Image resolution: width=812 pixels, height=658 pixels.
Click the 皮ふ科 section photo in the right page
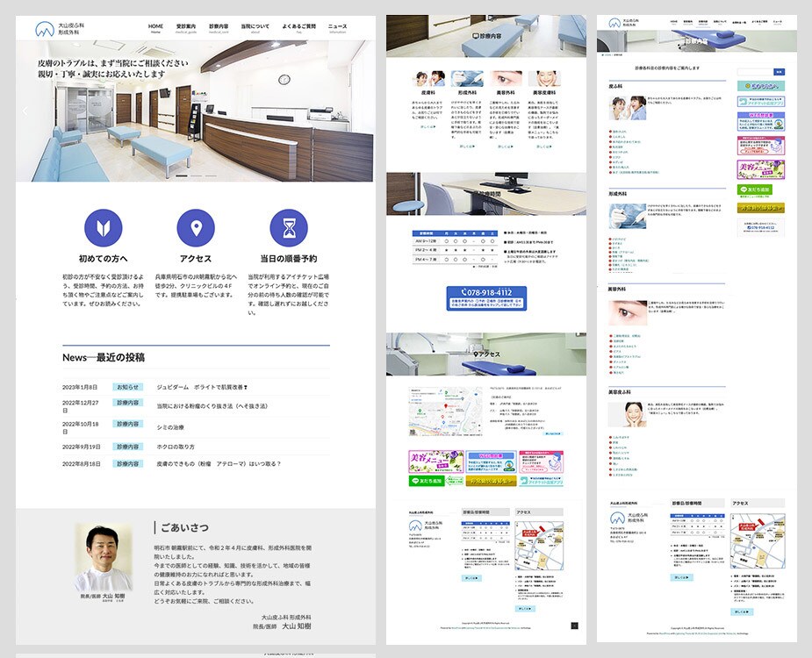coord(627,108)
